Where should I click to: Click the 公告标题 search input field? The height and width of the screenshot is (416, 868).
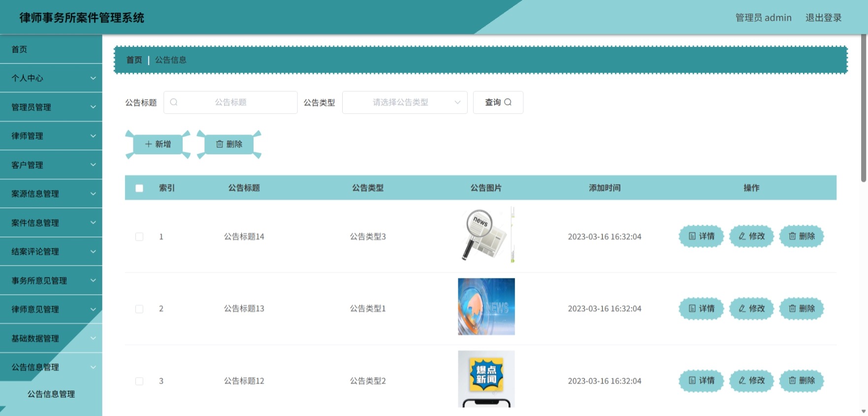230,103
